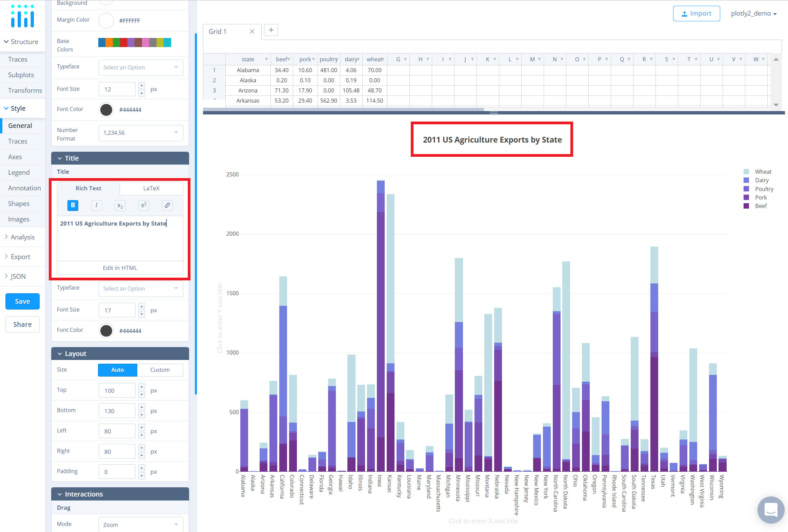Click the Save button
Screen dimensions: 788x532
tap(22, 301)
